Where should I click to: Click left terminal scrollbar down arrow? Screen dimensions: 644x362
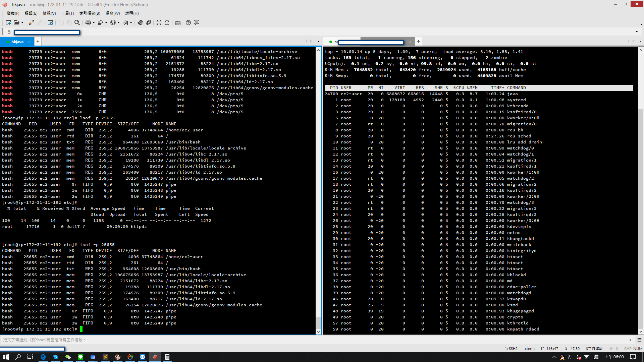(x=318, y=331)
